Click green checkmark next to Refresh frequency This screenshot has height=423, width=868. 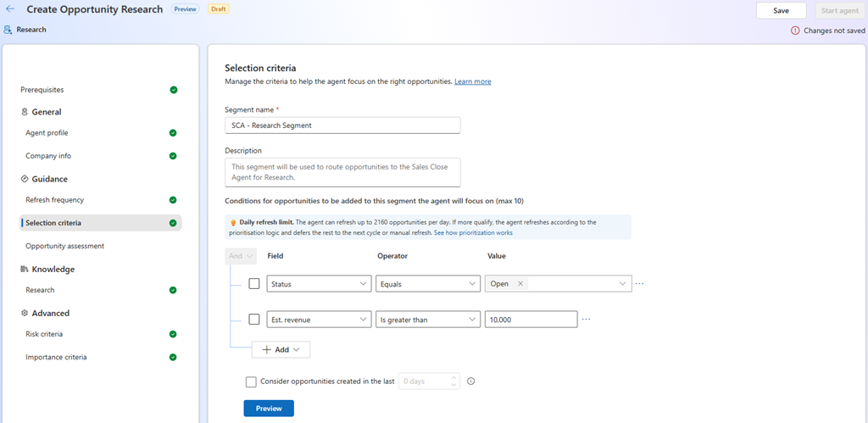pos(173,200)
